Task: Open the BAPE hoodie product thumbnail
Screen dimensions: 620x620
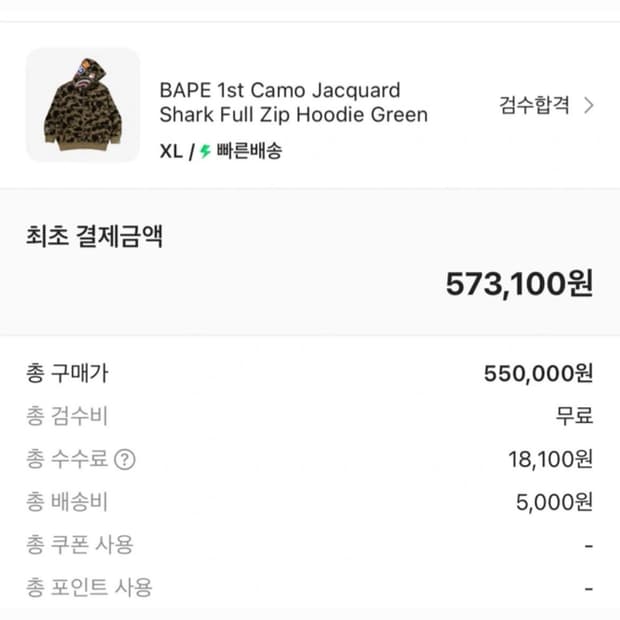Action: pos(83,105)
